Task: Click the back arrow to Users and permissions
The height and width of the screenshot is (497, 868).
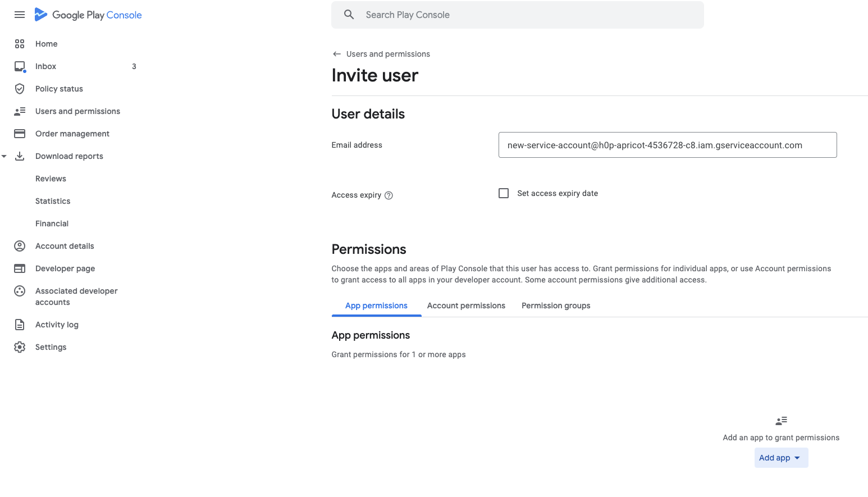Action: tap(337, 54)
